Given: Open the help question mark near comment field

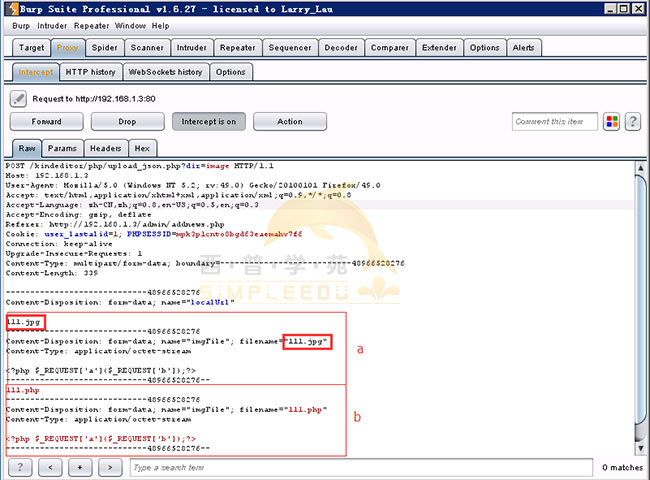Looking at the screenshot, I should 633,122.
